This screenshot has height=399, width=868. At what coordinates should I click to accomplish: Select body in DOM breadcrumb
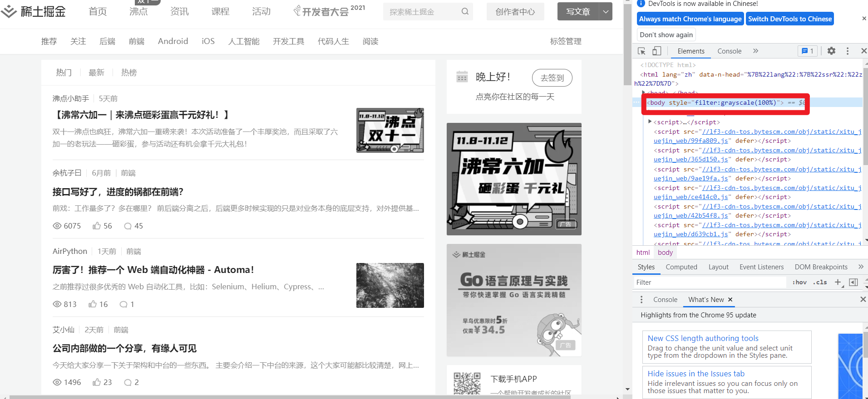[665, 253]
